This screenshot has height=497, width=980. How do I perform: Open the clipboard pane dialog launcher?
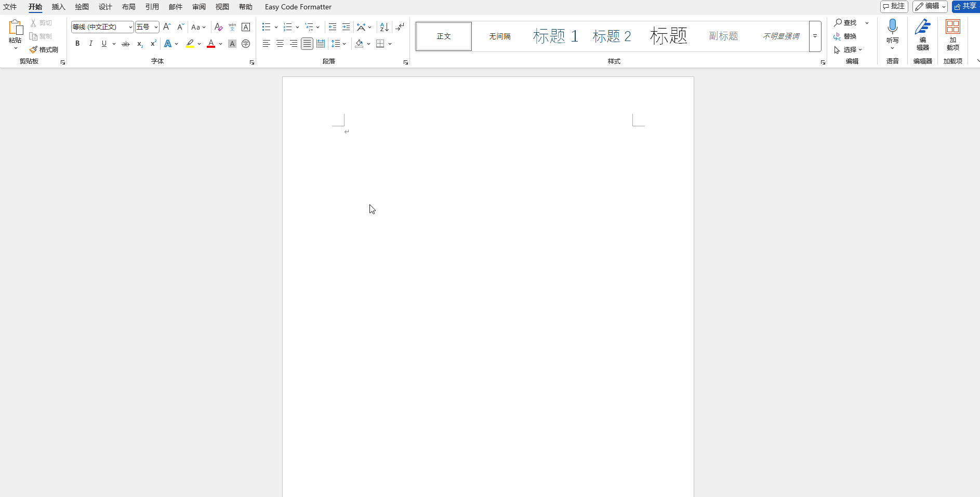[63, 62]
